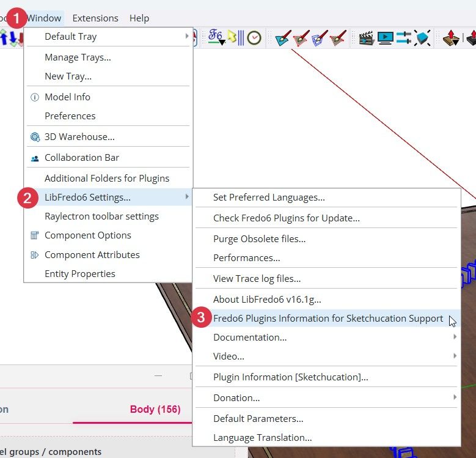
Task: Open the clapperboard animation tool
Action: coord(367,38)
